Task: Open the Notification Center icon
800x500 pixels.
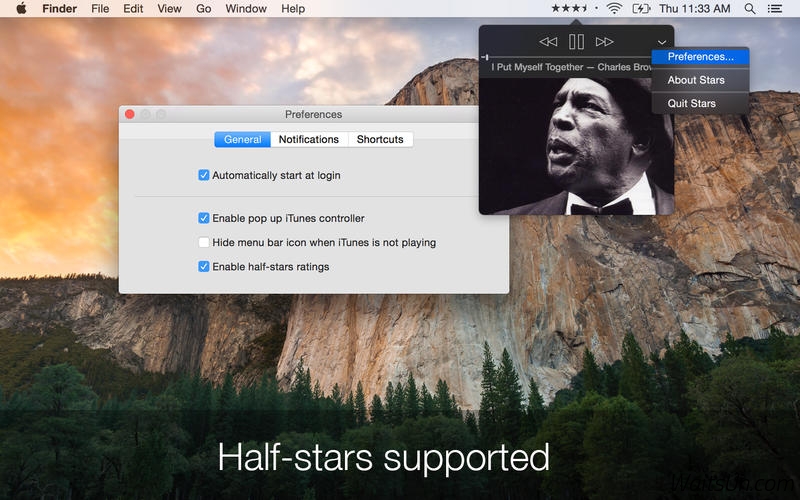Action: coord(776,9)
